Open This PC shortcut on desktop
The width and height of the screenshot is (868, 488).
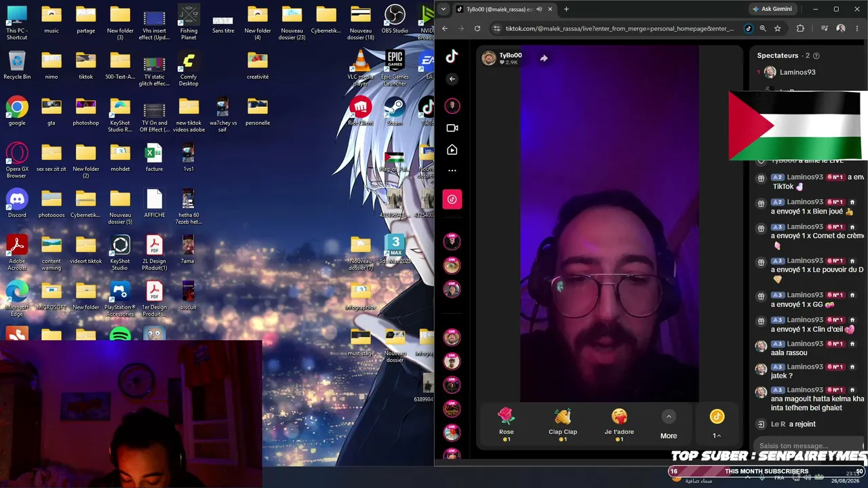tap(17, 22)
